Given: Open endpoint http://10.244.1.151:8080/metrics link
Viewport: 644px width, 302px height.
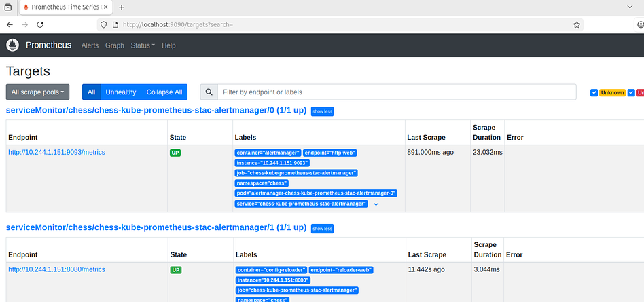Looking at the screenshot, I should tap(56, 269).
